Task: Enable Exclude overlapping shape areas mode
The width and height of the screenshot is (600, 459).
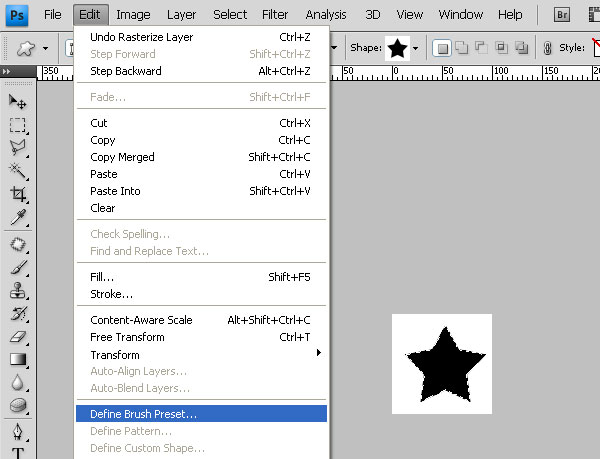Action: pyautogui.click(x=521, y=48)
